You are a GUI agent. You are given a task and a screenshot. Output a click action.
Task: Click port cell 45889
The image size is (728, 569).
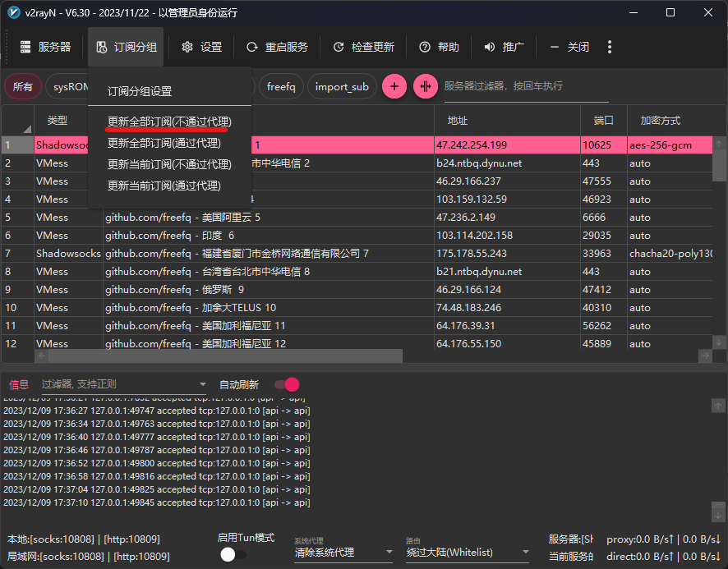click(604, 342)
